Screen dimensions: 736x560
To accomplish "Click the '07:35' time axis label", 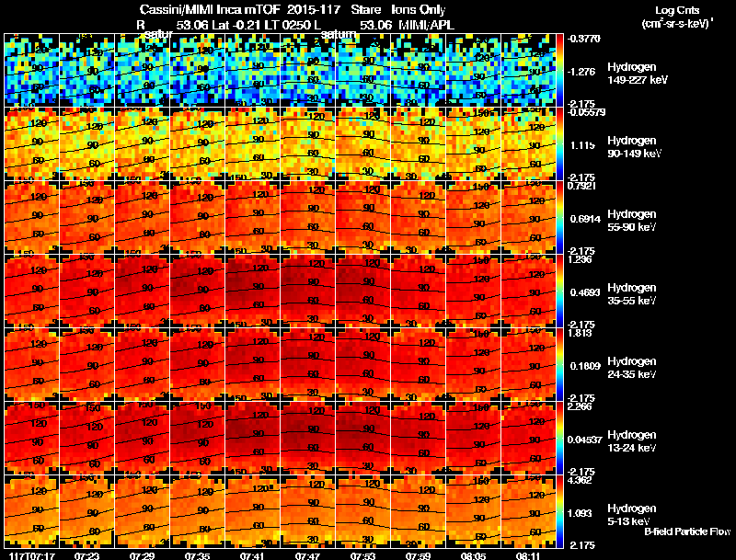I will [197, 555].
